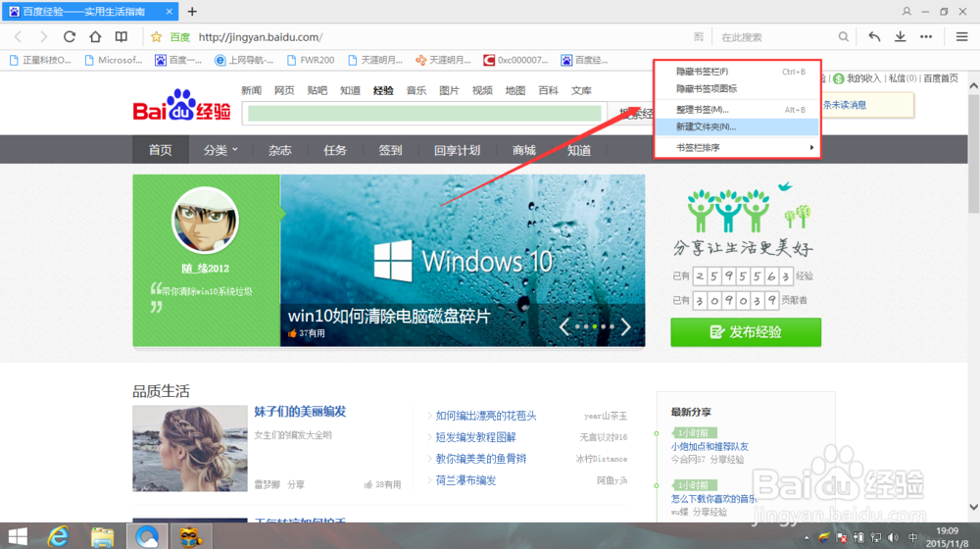Expand the 书签栏排序 submenu
Viewport: 980px width, 549px height.
pos(737,148)
